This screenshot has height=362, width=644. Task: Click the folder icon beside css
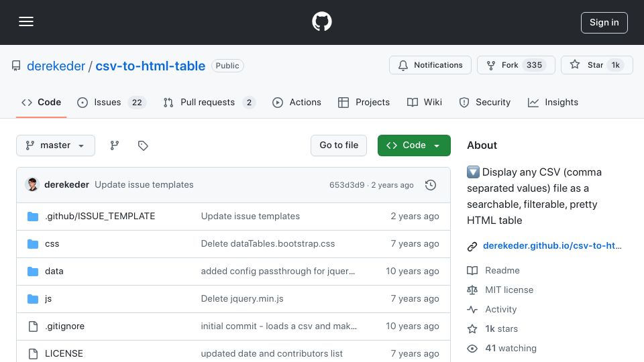pyautogui.click(x=33, y=244)
